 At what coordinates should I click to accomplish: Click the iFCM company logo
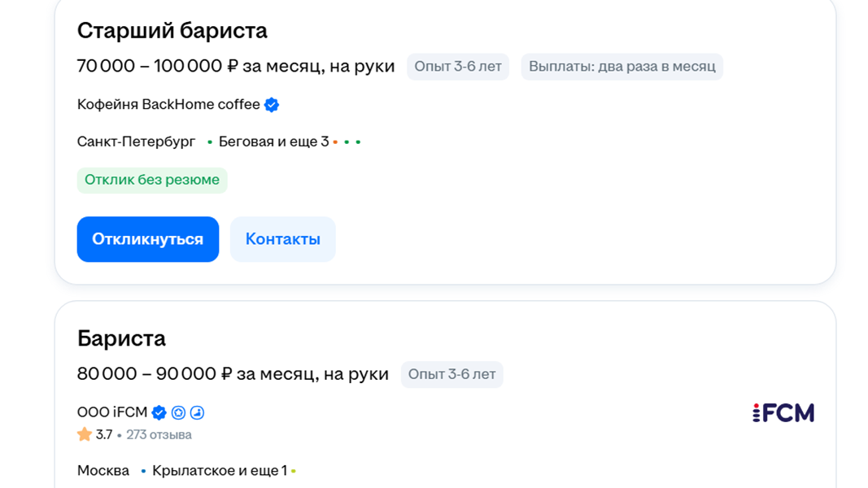point(783,412)
